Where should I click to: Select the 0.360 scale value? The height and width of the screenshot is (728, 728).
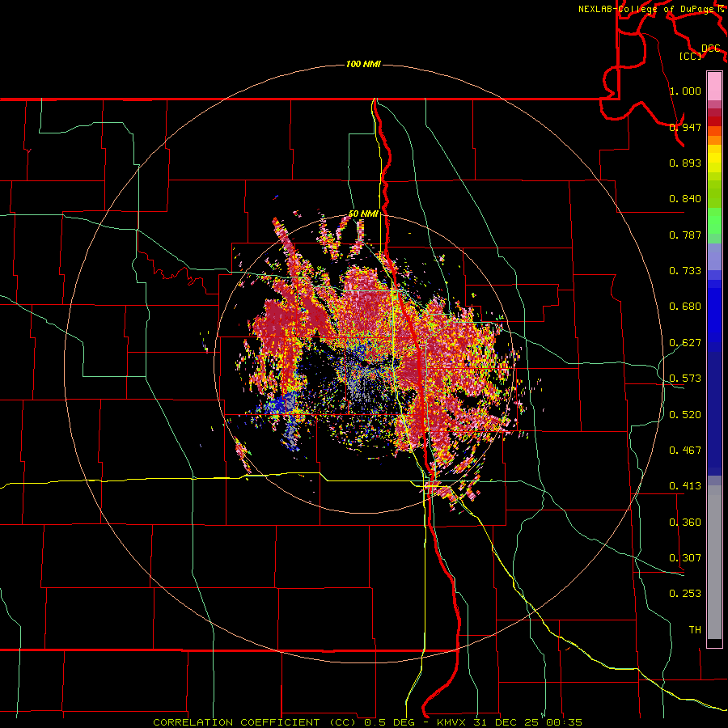[x=685, y=522]
